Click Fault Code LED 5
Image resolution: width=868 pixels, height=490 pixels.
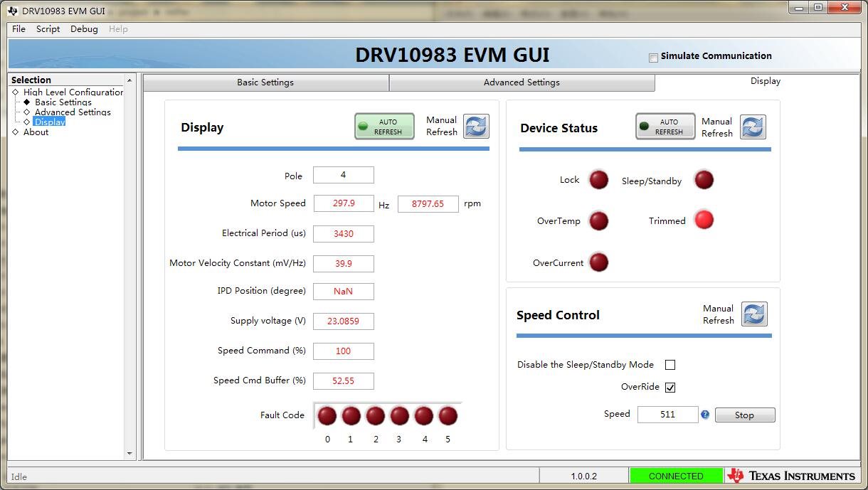point(448,415)
